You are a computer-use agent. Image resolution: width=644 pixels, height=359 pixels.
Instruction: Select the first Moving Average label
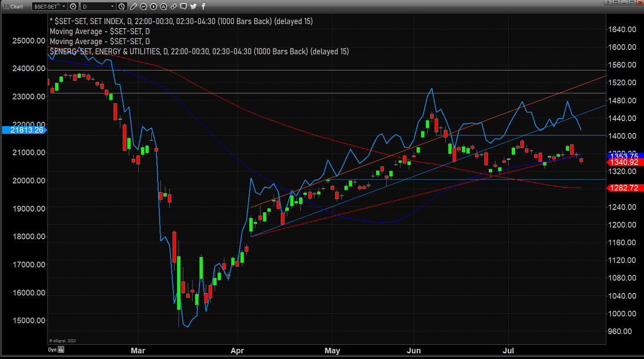pyautogui.click(x=100, y=32)
